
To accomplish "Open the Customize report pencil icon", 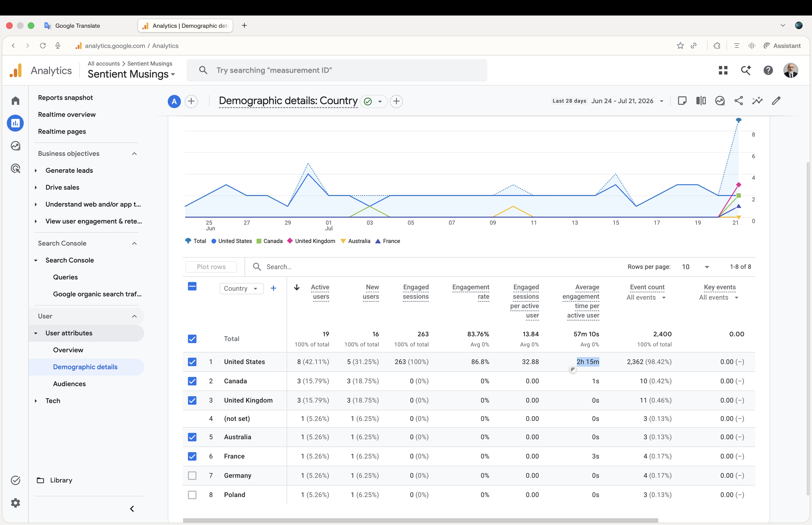I will click(776, 101).
